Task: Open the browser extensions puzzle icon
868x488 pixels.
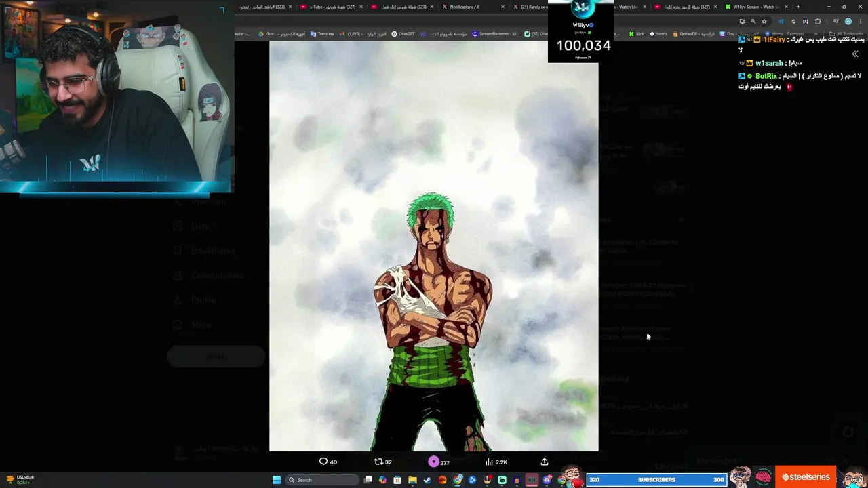Action: tap(818, 22)
